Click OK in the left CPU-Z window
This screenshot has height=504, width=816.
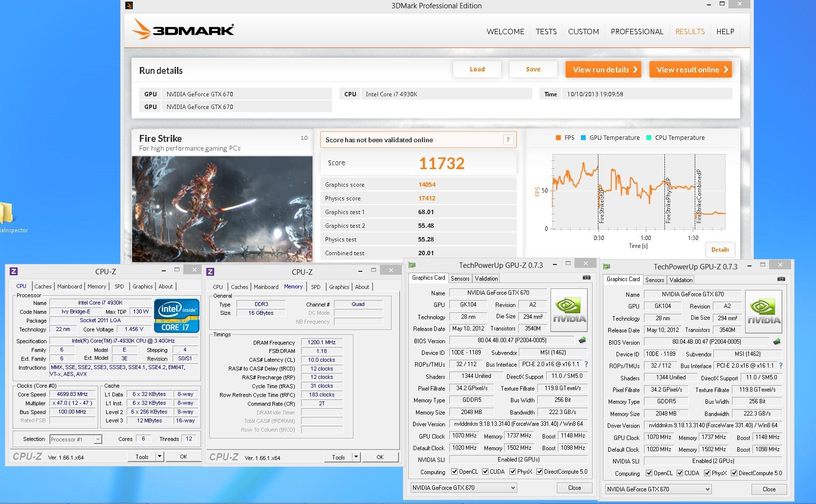point(183,457)
